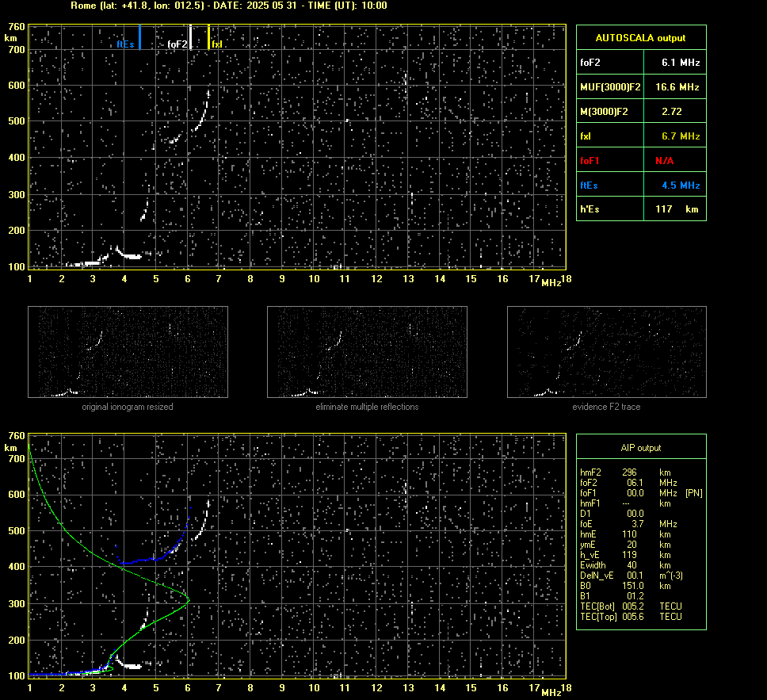Click the [PN] tag beside foF1
767x700 pixels.
click(x=693, y=493)
